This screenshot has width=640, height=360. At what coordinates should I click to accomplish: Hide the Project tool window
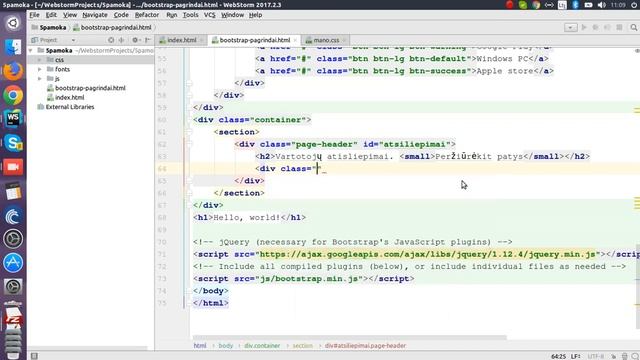pyautogui.click(x=148, y=40)
